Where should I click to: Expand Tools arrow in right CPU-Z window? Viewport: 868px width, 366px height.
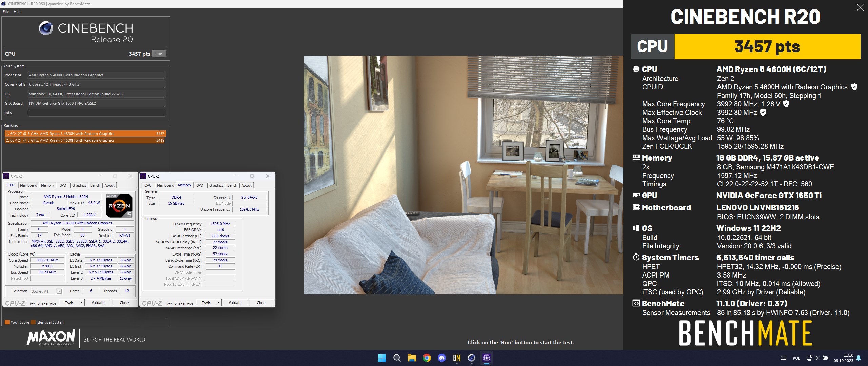218,303
